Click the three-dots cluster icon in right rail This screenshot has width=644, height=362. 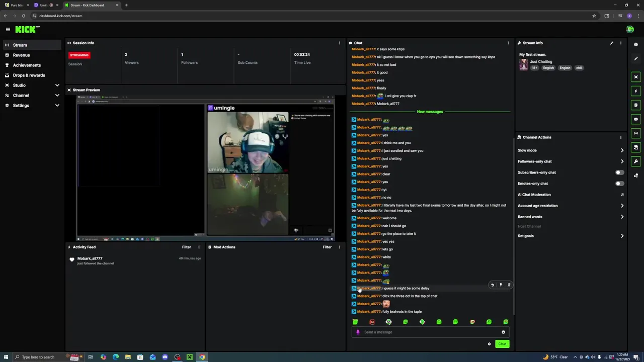tap(636, 175)
